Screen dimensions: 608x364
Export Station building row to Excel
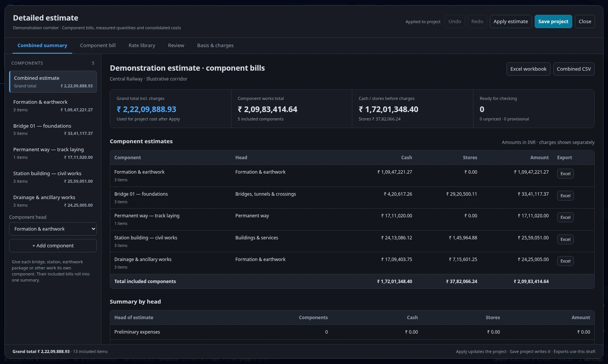(x=565, y=239)
